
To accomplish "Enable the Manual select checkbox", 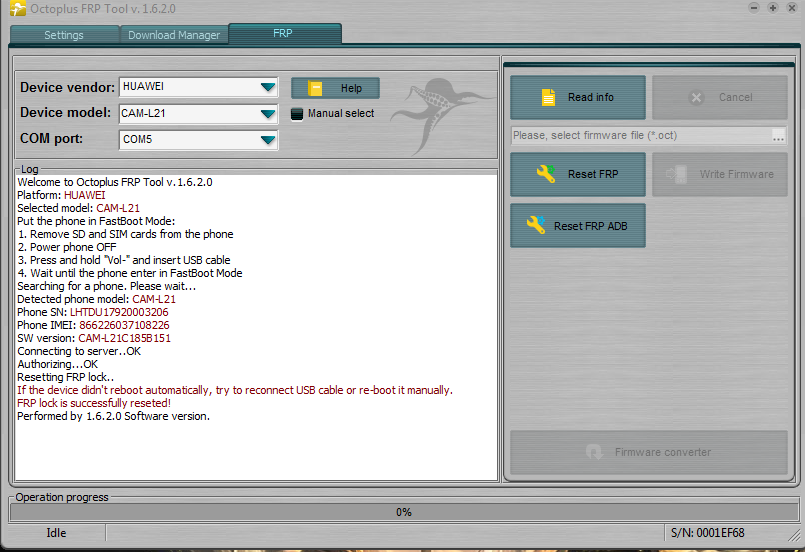I will (x=297, y=113).
